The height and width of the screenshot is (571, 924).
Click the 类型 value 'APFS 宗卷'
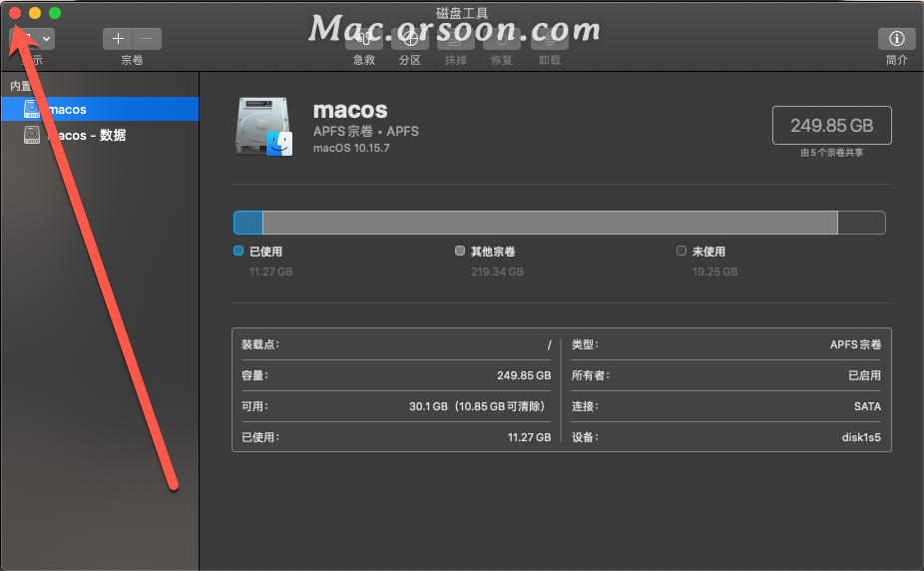coord(855,344)
